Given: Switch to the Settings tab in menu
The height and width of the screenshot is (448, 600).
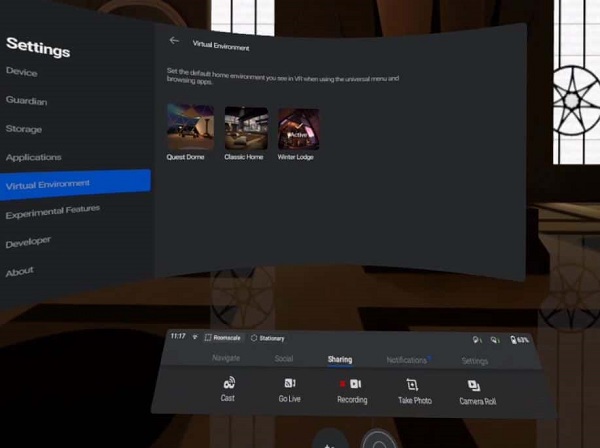Looking at the screenshot, I should 475,361.
